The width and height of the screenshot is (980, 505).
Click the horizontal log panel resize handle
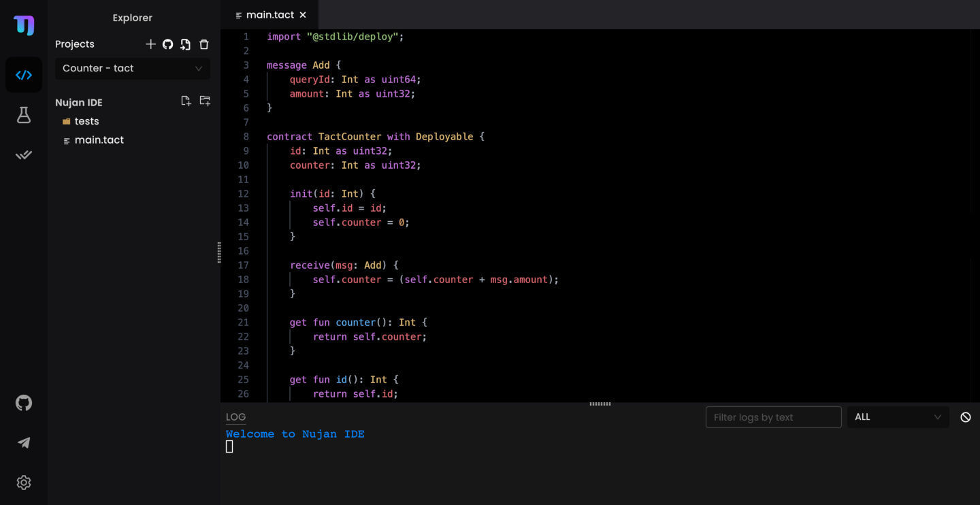(600, 404)
